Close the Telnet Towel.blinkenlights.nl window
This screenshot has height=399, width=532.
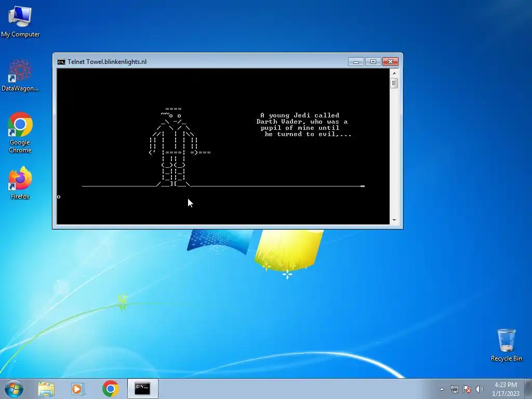click(x=391, y=62)
